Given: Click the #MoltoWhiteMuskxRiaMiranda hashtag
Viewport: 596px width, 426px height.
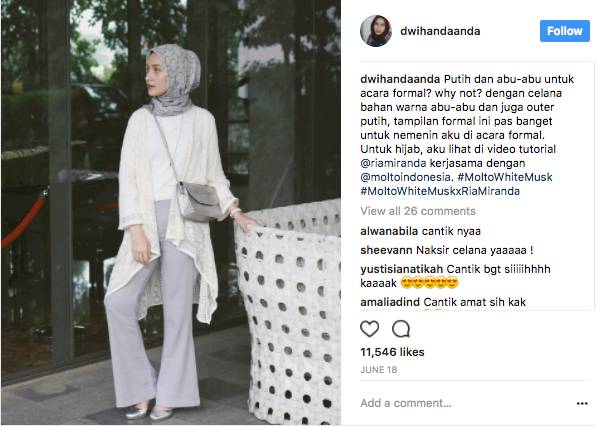Looking at the screenshot, I should (x=440, y=191).
